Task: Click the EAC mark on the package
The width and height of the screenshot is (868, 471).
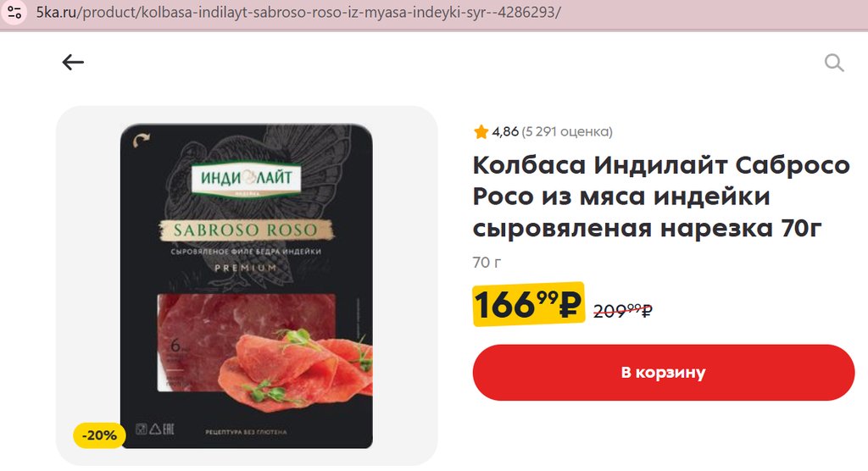Action: 169,429
